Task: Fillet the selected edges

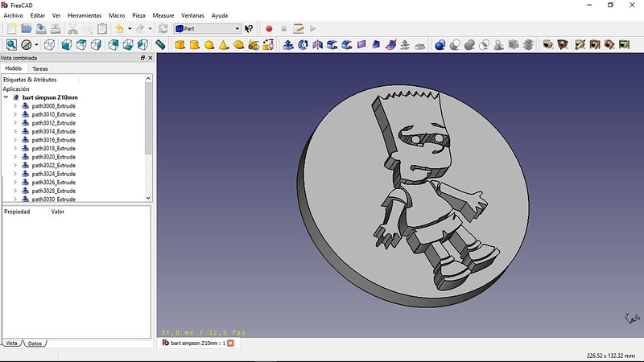Action: [x=332, y=45]
